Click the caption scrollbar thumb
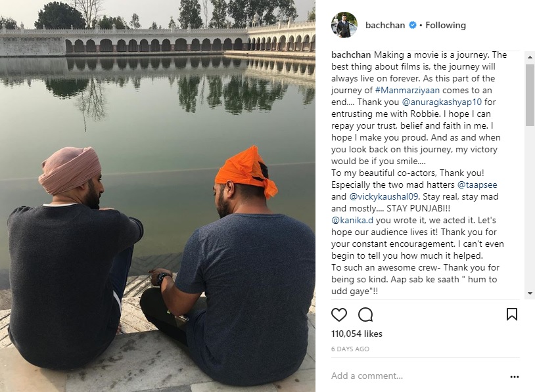The image size is (535, 392). point(530,95)
